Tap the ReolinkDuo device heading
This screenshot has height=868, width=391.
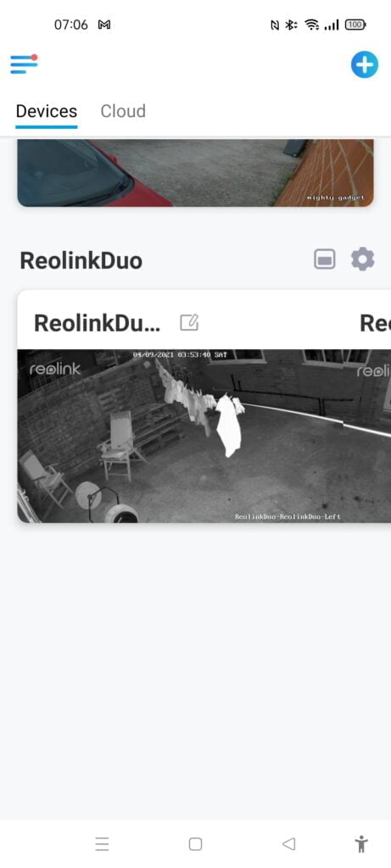81,260
